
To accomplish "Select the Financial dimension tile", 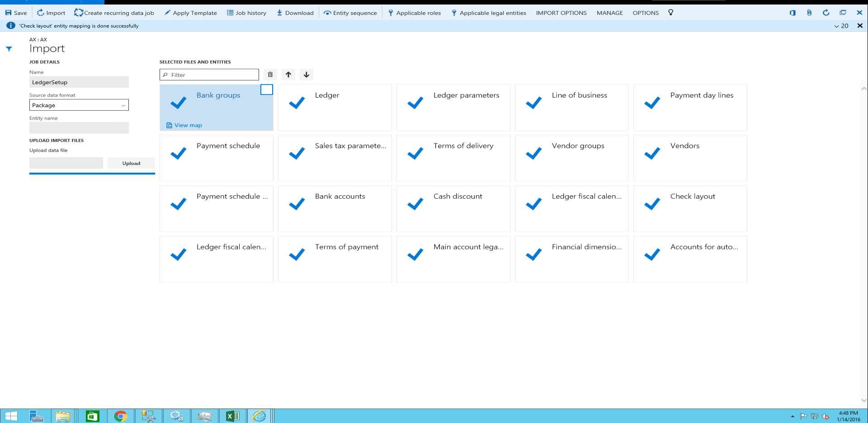I will pyautogui.click(x=572, y=259).
